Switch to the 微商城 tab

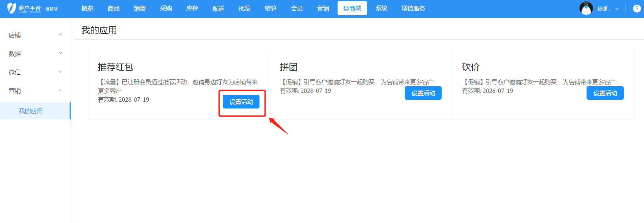[x=352, y=8]
